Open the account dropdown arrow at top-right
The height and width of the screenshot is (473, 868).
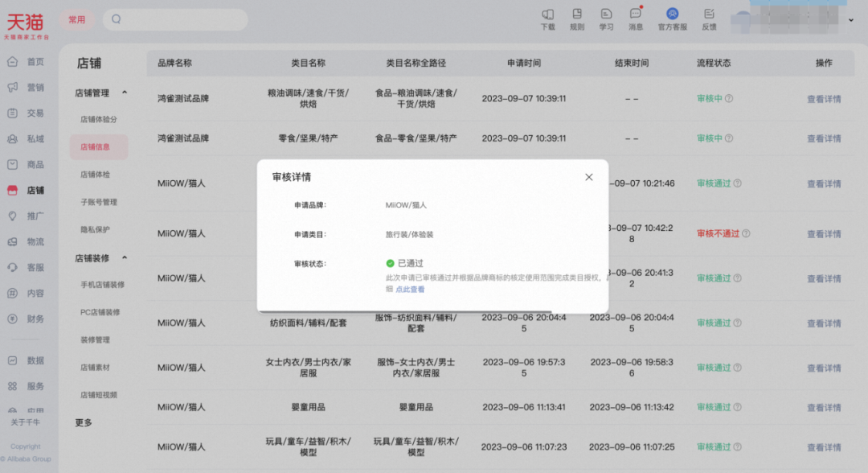pos(851,20)
